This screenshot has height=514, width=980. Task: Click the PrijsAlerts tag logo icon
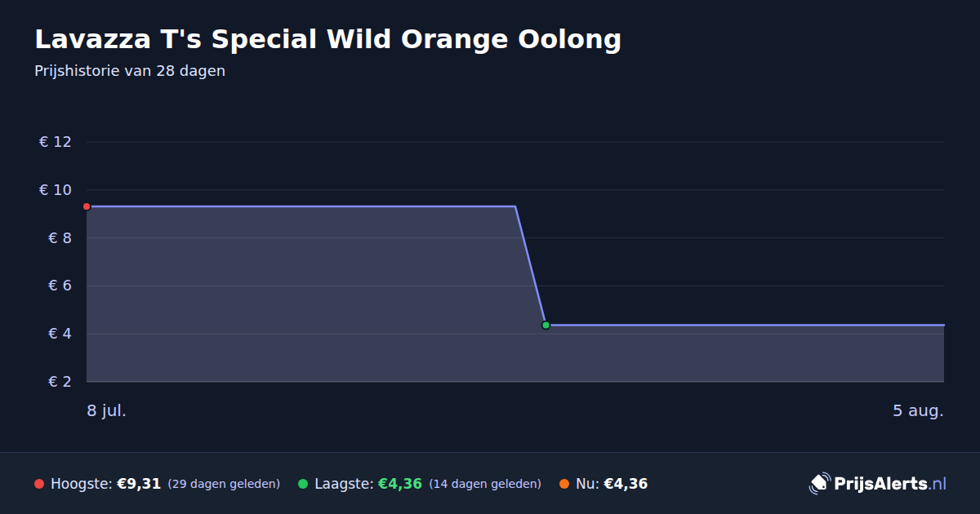tap(819, 484)
